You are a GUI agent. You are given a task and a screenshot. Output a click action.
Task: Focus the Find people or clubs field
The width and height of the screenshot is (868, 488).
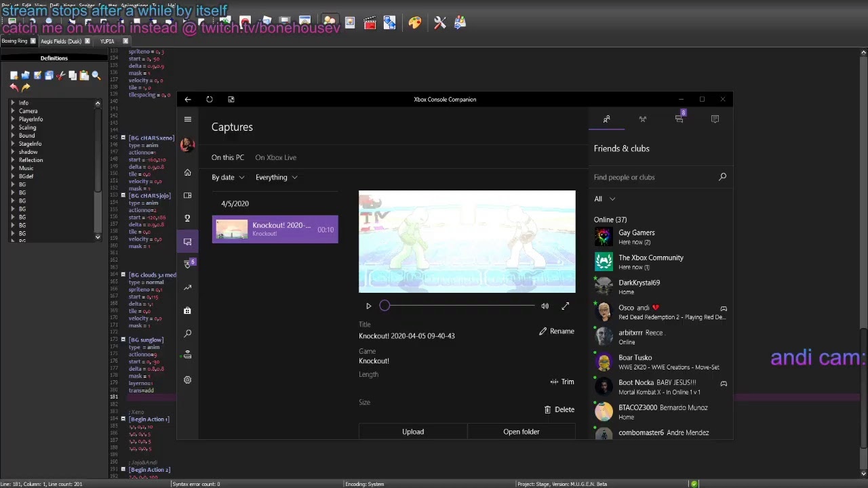(x=660, y=177)
